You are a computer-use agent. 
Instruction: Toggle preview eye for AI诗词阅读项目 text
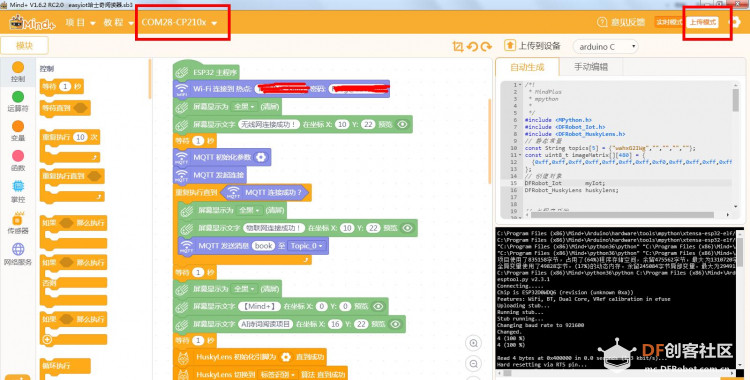tap(395, 324)
